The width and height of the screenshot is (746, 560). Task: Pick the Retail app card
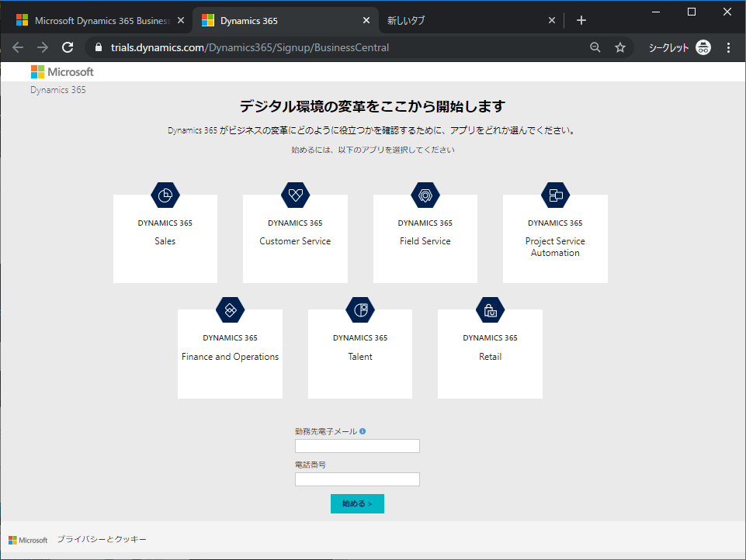[490, 354]
